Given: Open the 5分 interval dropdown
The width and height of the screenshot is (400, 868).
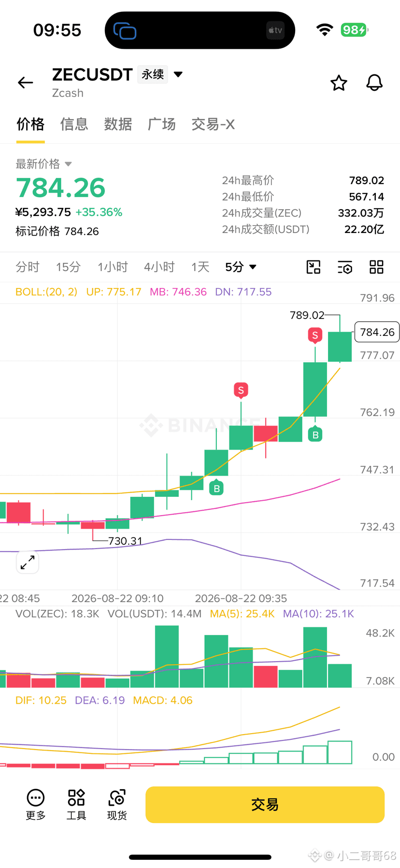Looking at the screenshot, I should click(x=241, y=267).
